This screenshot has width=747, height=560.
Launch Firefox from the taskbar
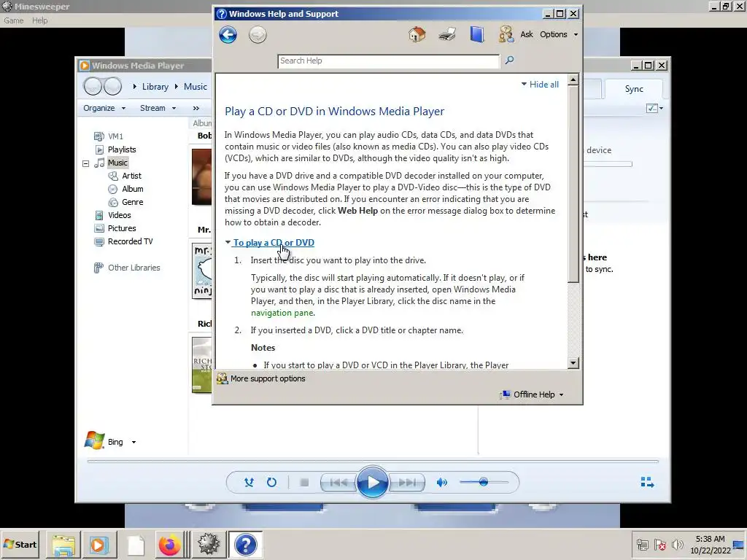point(169,545)
